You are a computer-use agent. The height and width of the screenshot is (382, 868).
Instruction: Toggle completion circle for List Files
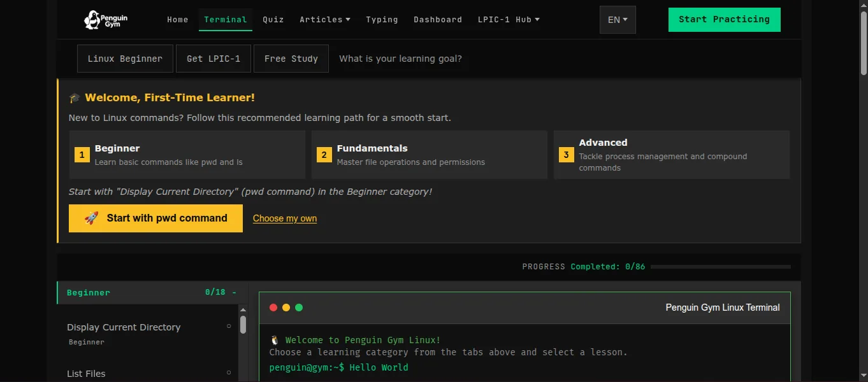pyautogui.click(x=229, y=372)
